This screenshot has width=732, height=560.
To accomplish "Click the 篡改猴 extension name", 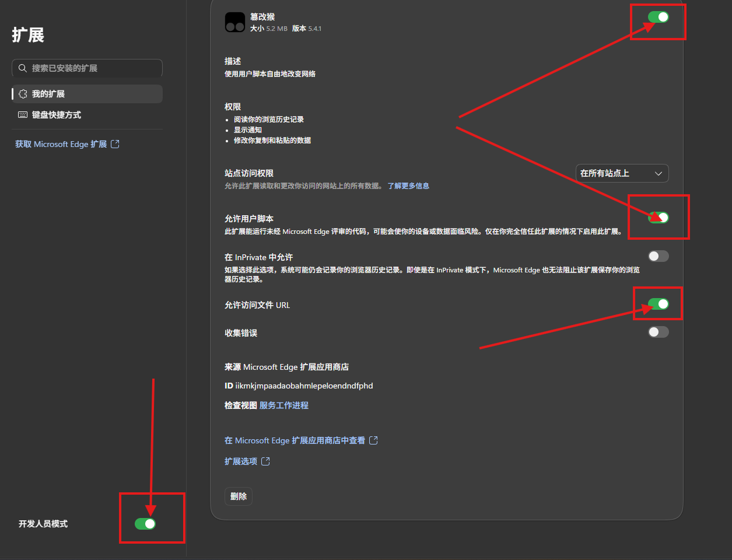I will point(262,17).
